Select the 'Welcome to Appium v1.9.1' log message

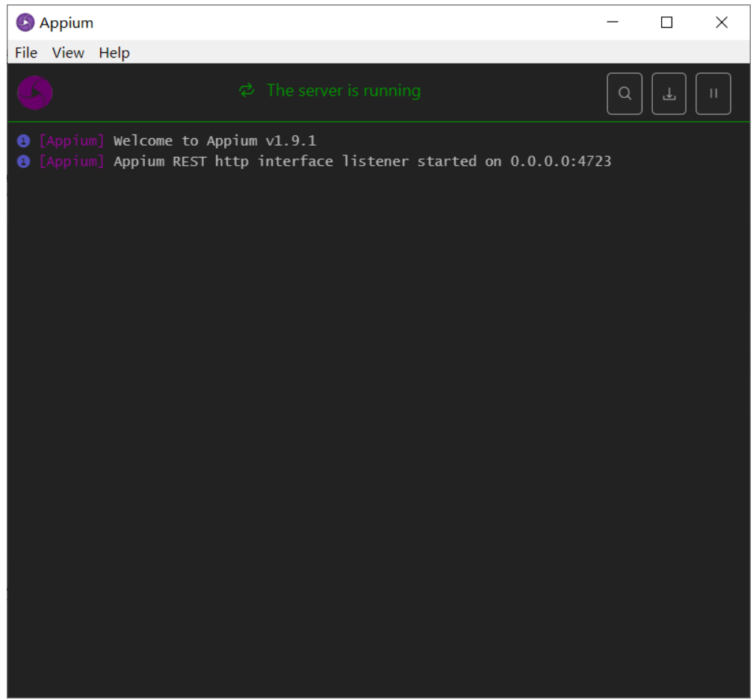coord(214,140)
